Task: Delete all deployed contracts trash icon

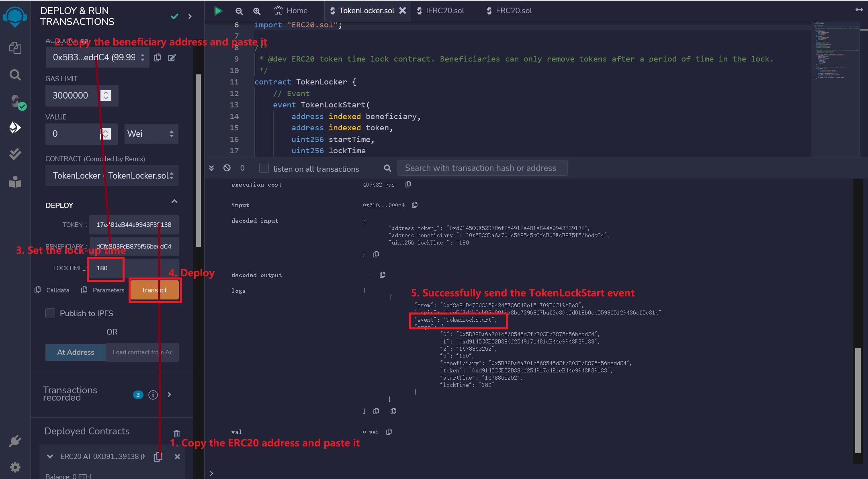Action: (176, 434)
